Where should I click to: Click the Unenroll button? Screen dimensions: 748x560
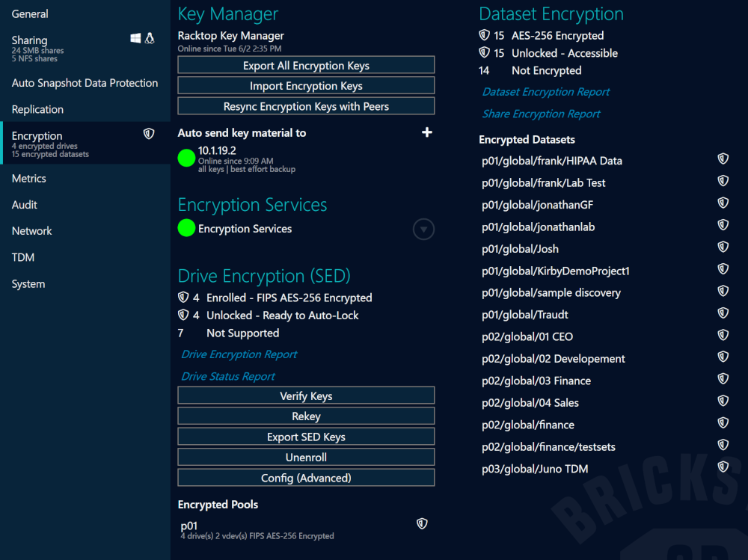(306, 457)
